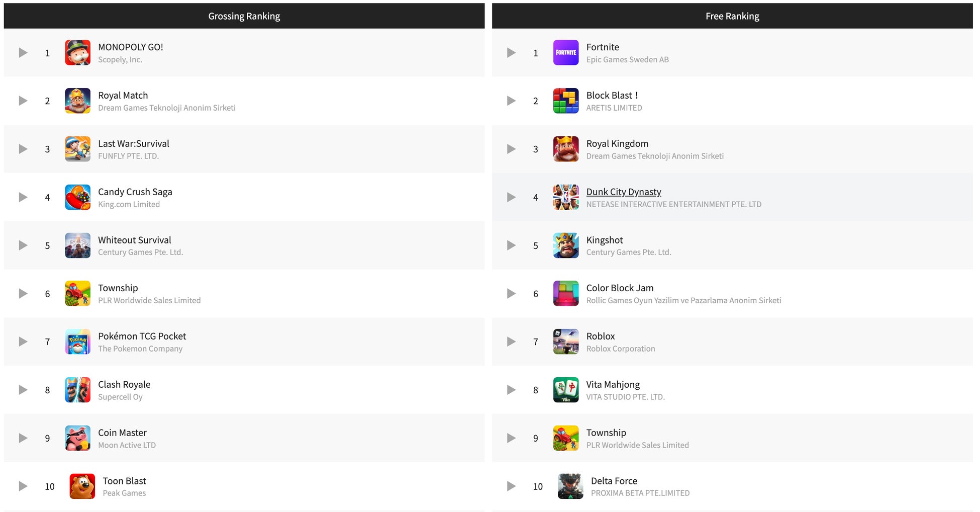
Task: Click the Grossing Ranking header
Action: click(244, 16)
